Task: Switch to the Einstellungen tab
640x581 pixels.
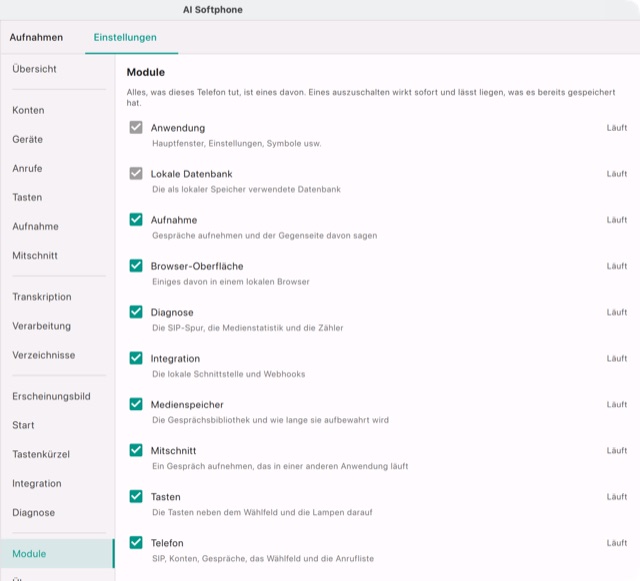Action: [x=125, y=37]
